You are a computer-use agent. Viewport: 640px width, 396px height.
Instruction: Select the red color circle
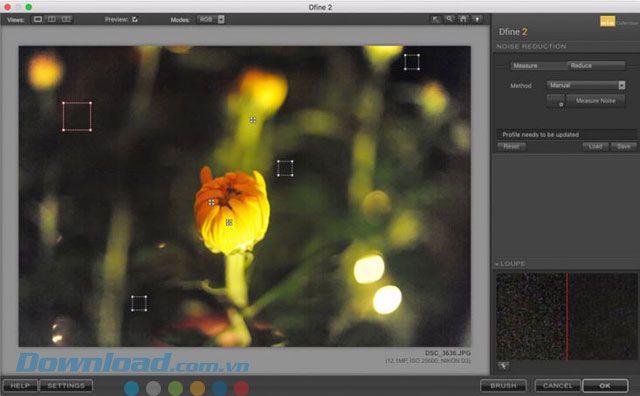tap(241, 388)
